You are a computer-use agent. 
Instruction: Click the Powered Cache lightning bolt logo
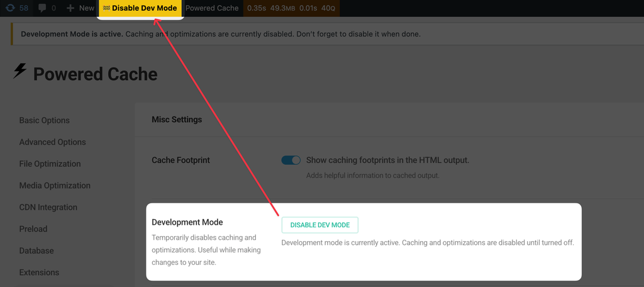[x=20, y=72]
